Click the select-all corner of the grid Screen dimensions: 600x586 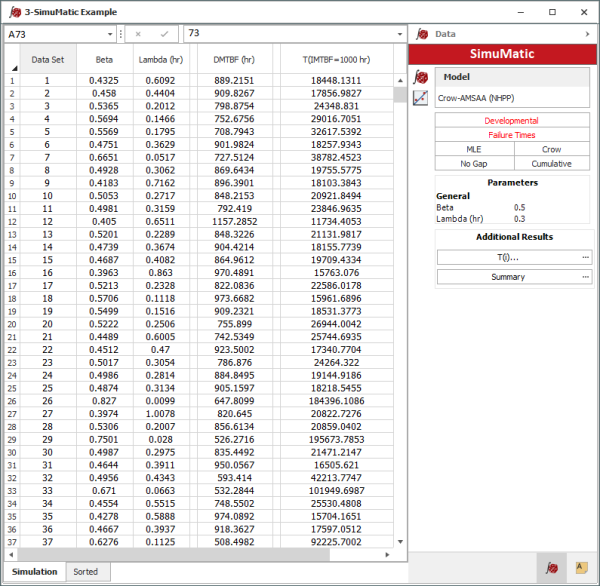pyautogui.click(x=13, y=59)
